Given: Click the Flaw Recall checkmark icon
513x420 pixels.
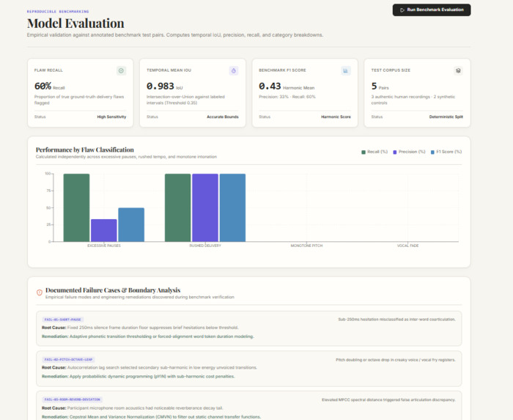Looking at the screenshot, I should point(121,70).
